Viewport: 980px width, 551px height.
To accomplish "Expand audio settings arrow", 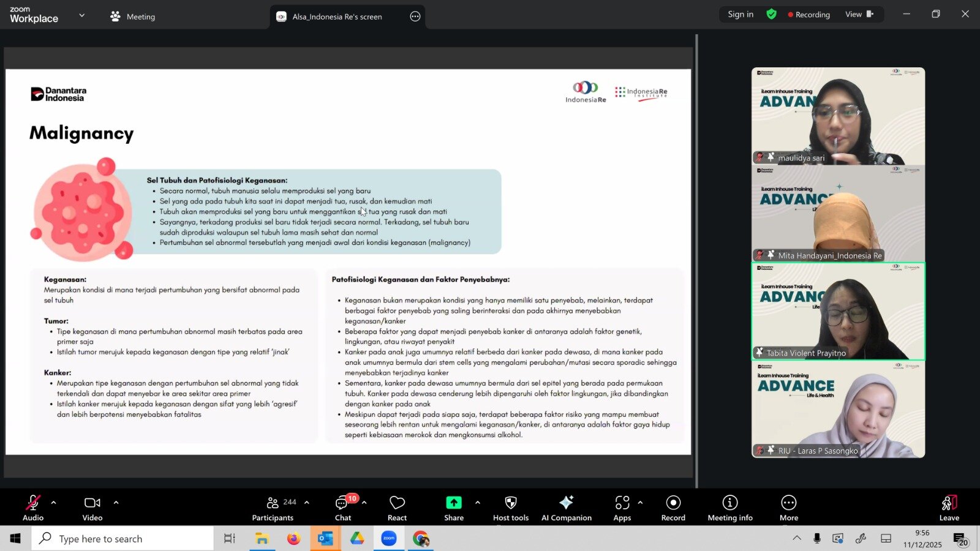I will click(54, 503).
